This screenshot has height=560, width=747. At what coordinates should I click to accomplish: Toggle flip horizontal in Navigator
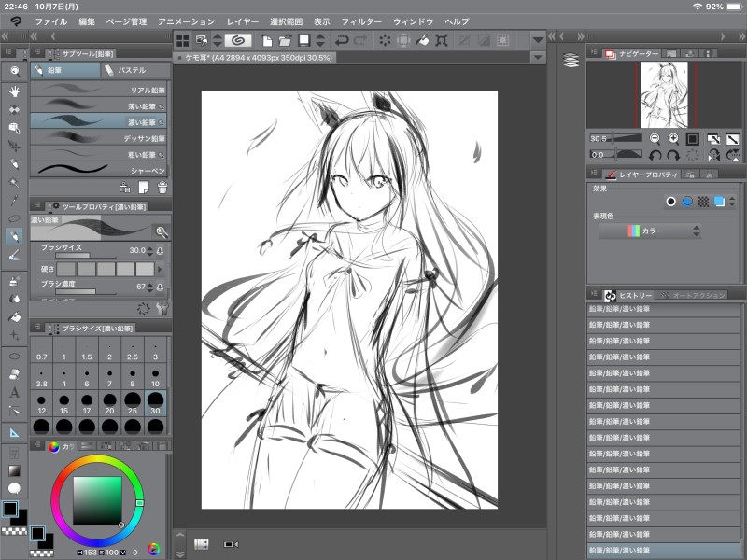point(713,155)
